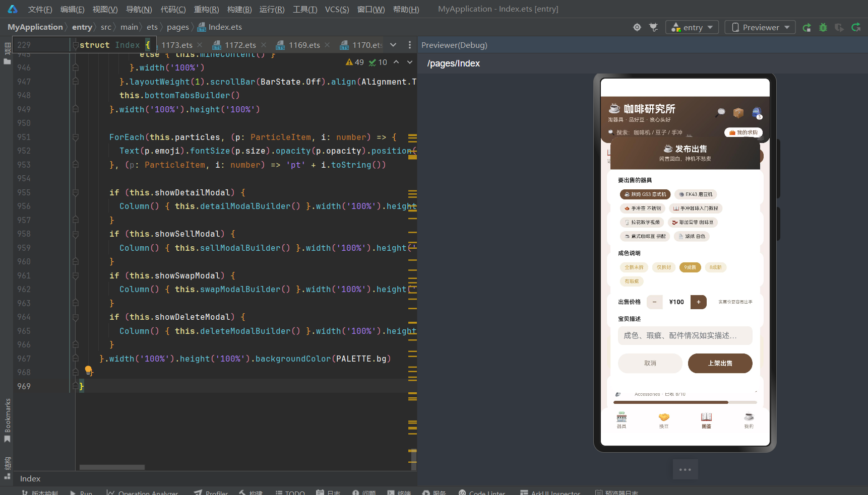
Task: Select the 手冲咖啡入门教程 chip
Action: [696, 208]
